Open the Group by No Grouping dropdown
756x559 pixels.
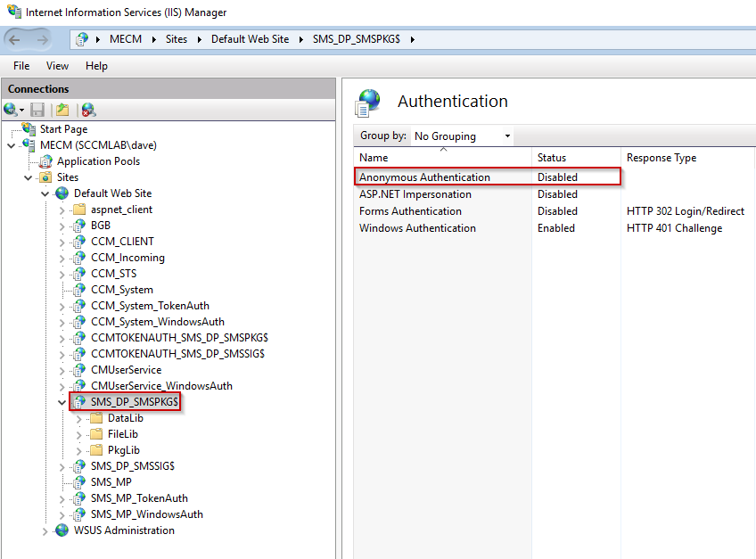462,136
